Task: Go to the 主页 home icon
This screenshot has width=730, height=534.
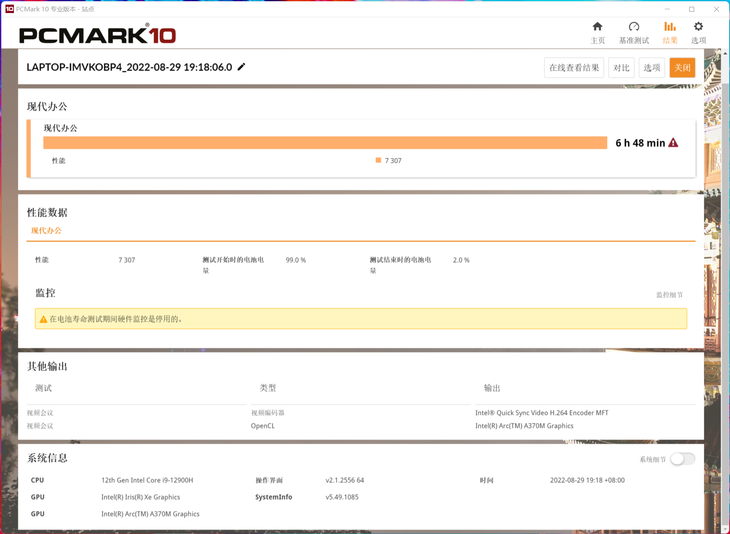Action: (x=597, y=27)
